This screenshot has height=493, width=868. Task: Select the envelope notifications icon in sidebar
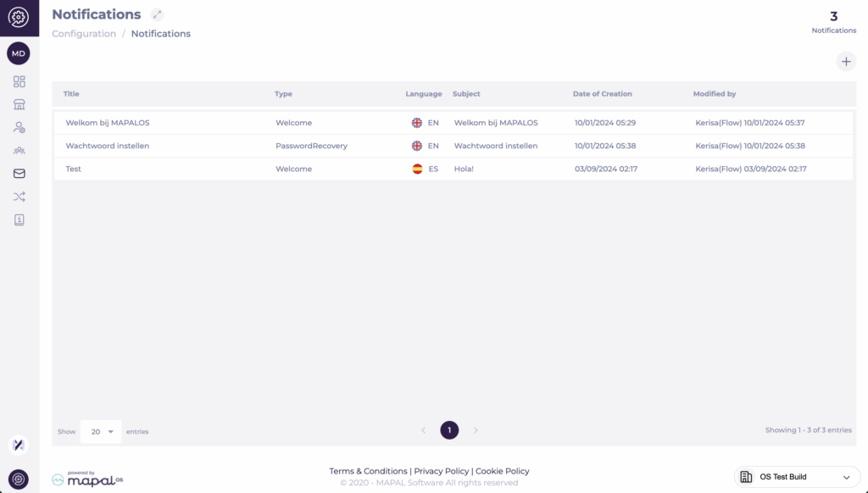[19, 174]
